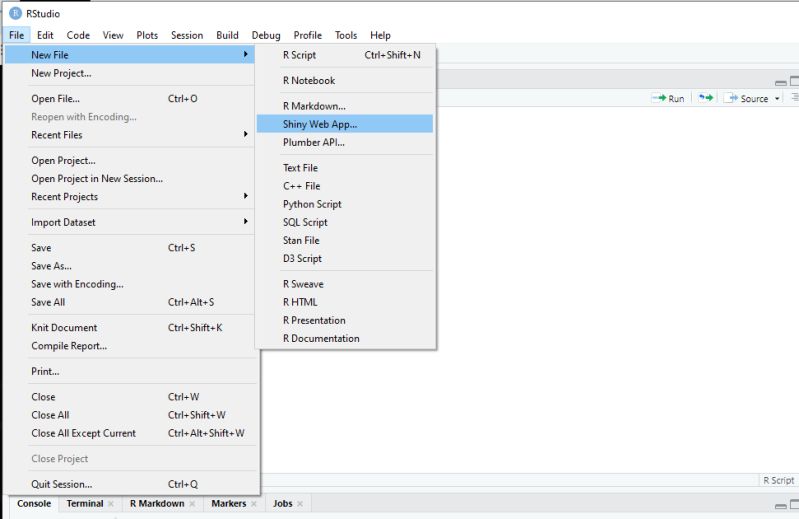The height and width of the screenshot is (519, 799).
Task: Open the Build menu
Action: point(227,35)
